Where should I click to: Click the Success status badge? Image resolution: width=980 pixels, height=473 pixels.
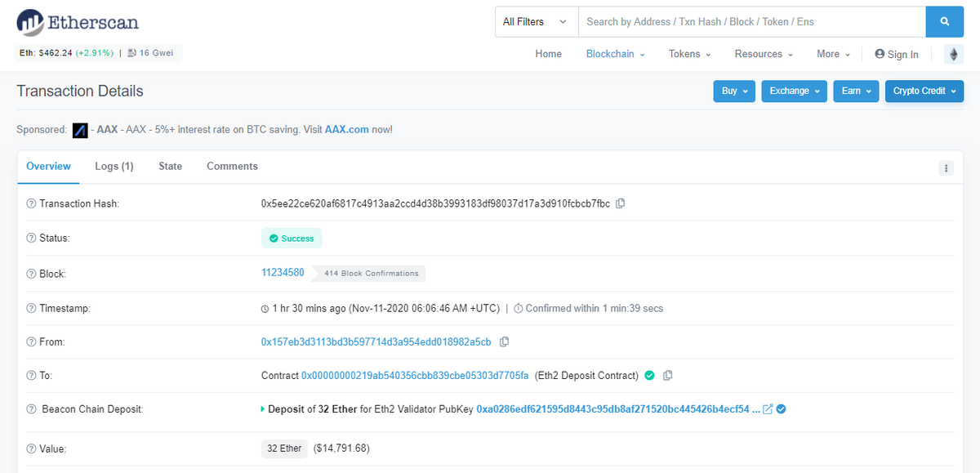point(292,239)
